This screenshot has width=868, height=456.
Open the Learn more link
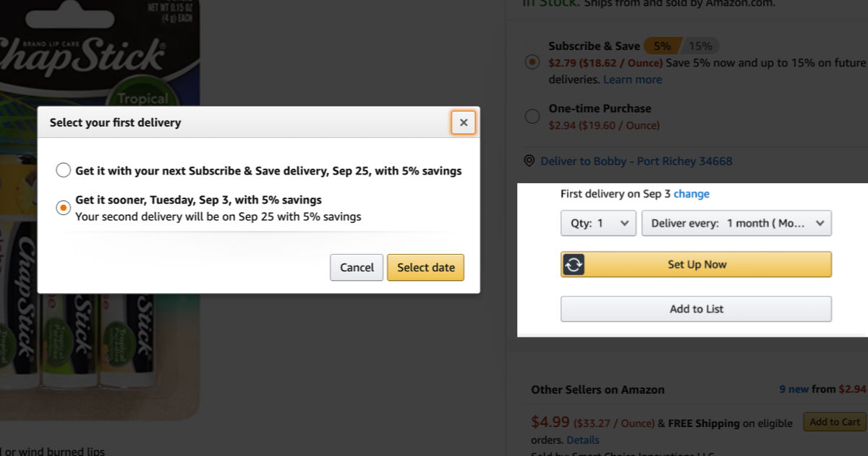pos(632,80)
